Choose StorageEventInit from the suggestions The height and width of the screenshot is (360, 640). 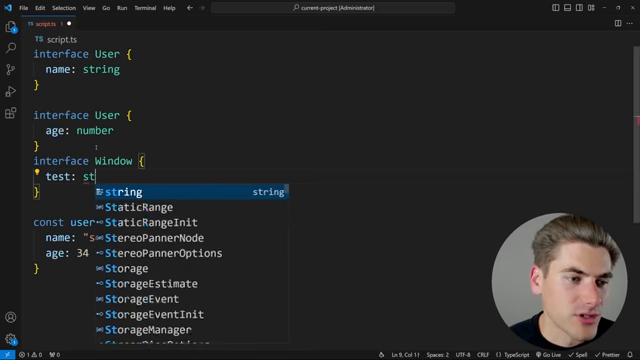tap(192, 314)
